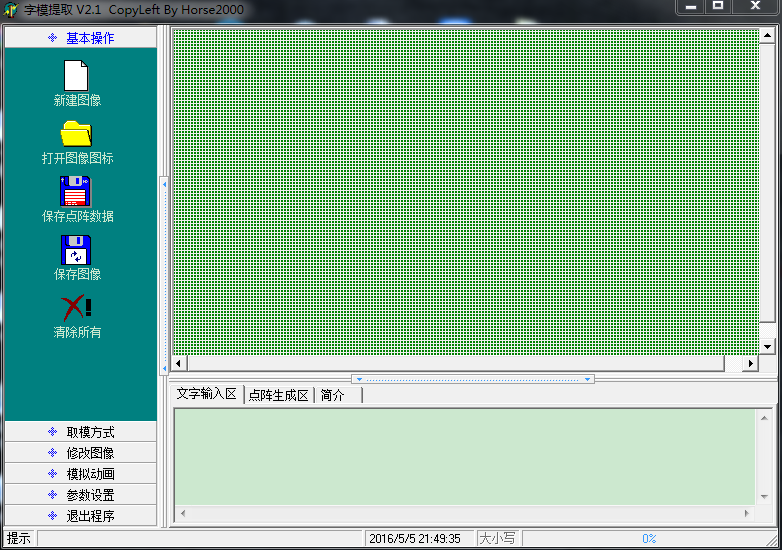
Task: Expand the 模拟动画 section
Action: coord(80,474)
